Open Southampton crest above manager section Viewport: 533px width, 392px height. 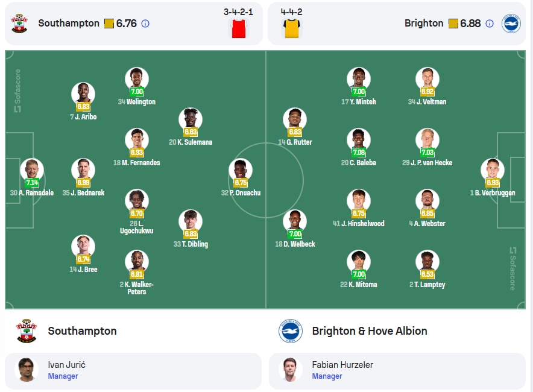27,331
